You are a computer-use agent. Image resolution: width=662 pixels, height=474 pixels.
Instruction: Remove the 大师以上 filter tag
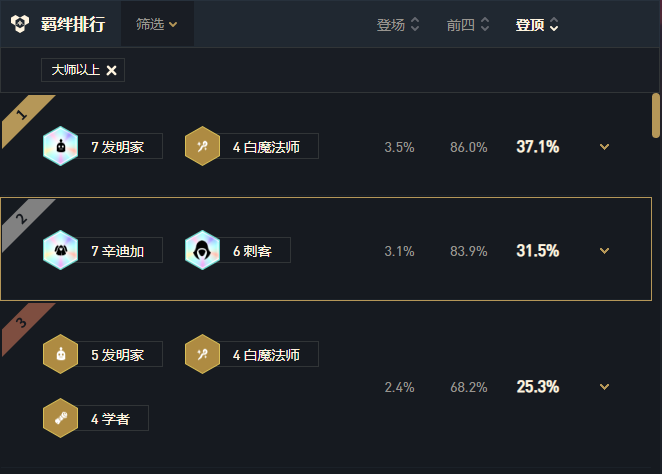click(x=111, y=70)
